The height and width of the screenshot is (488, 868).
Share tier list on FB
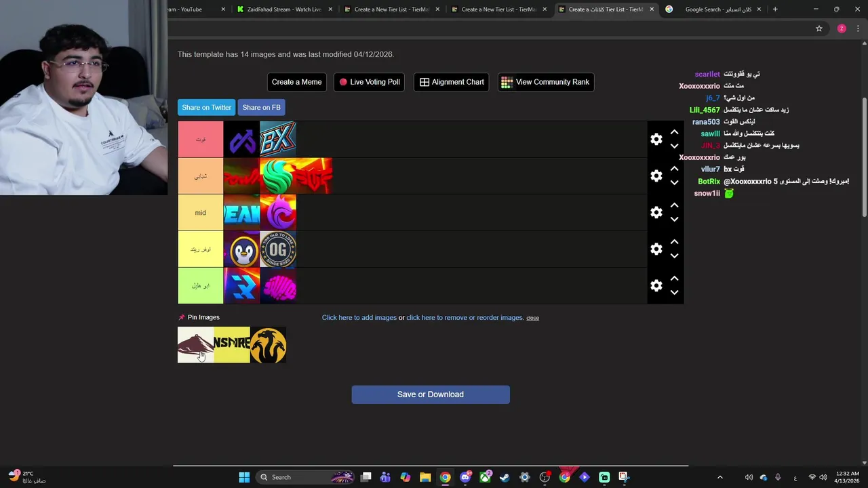click(x=261, y=107)
